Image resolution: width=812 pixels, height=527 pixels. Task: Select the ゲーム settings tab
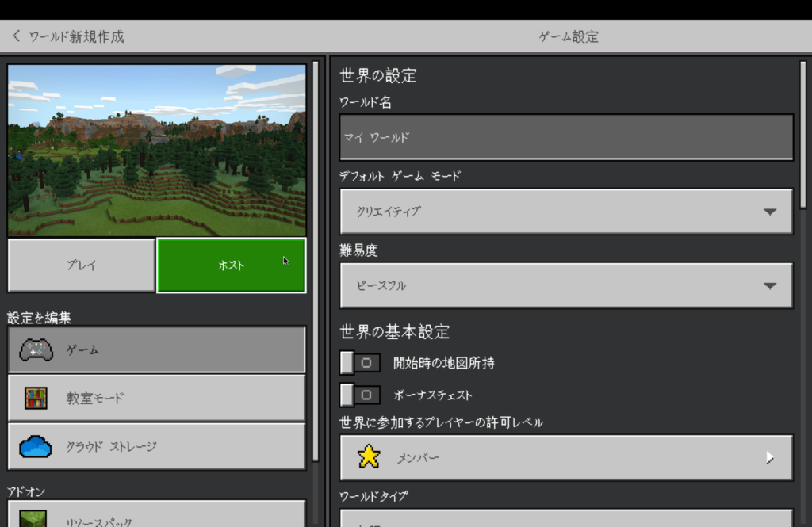click(156, 349)
